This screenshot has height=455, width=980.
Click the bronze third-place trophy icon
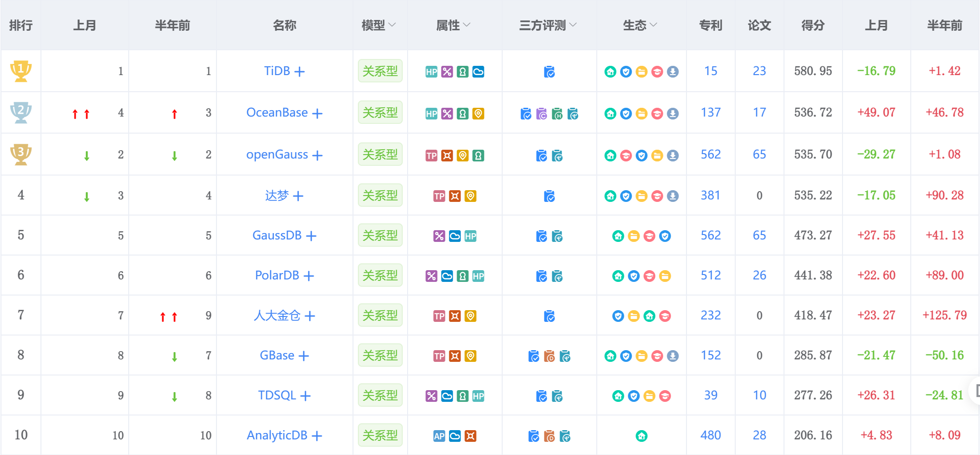[21, 155]
